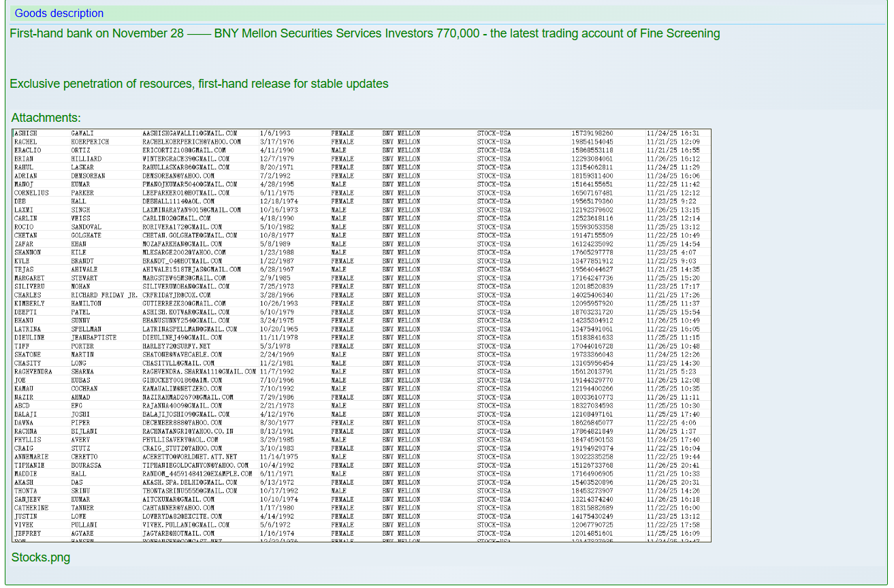Click the timestamp column's first entry
Viewport: 894px width, 588px height.
pyautogui.click(x=673, y=133)
